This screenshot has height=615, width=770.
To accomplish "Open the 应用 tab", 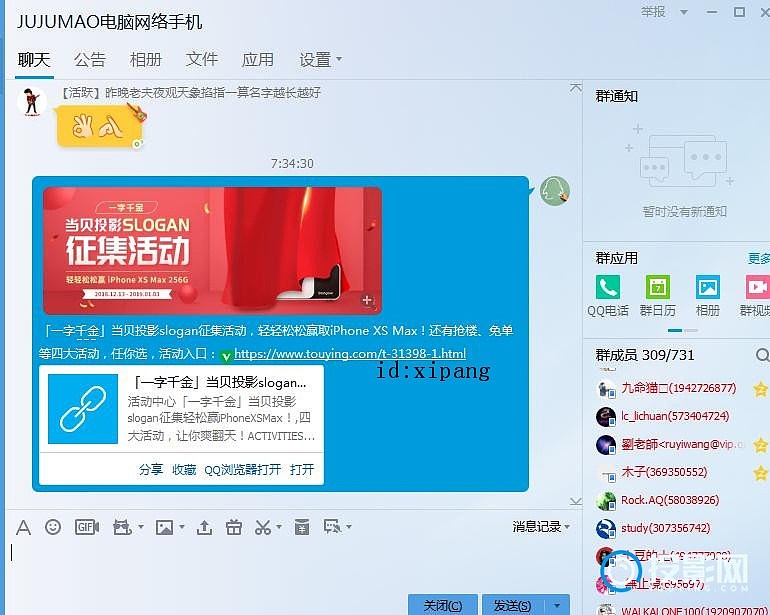I will [x=258, y=60].
